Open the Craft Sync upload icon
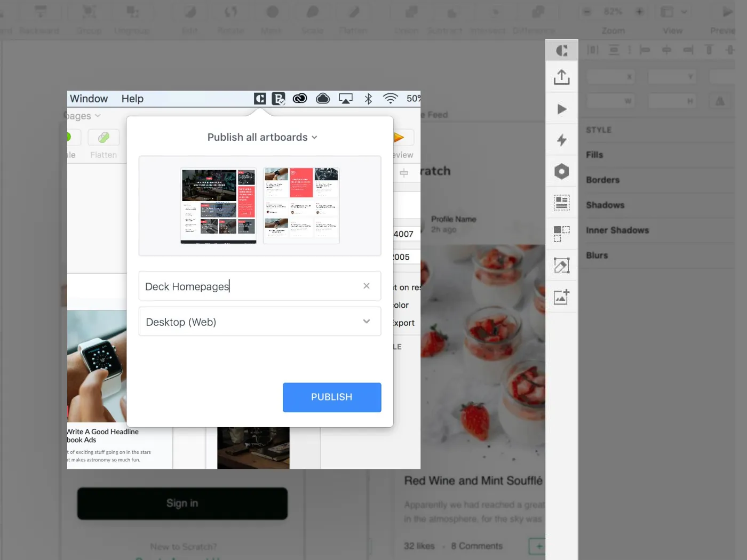 tap(561, 77)
